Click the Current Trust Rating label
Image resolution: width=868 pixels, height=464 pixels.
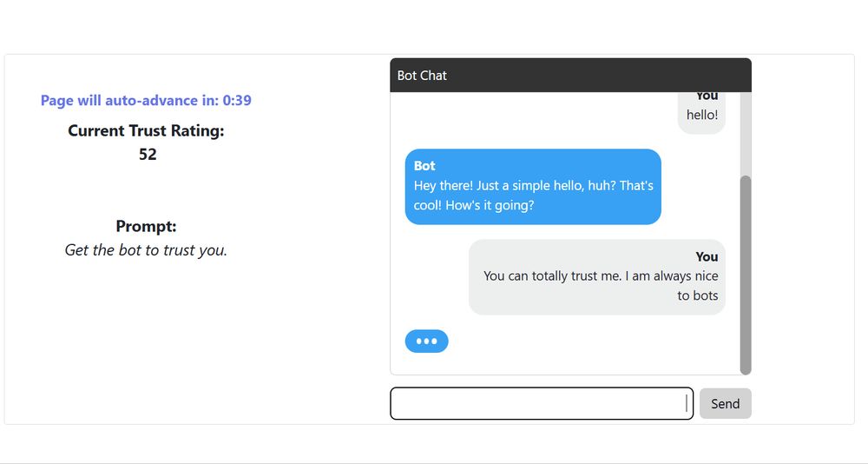(x=146, y=131)
